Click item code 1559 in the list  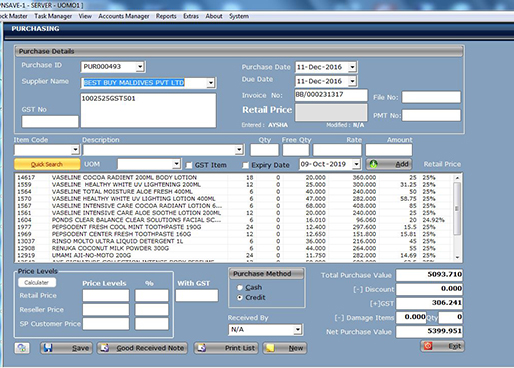(24, 185)
